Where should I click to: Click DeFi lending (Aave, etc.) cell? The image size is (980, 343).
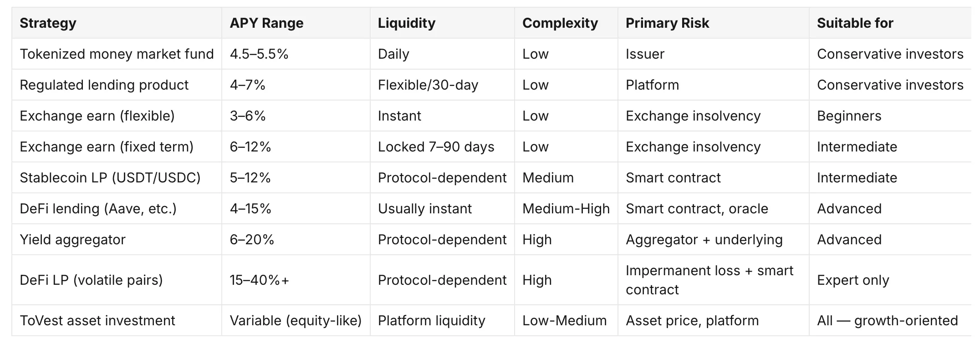[117, 208]
